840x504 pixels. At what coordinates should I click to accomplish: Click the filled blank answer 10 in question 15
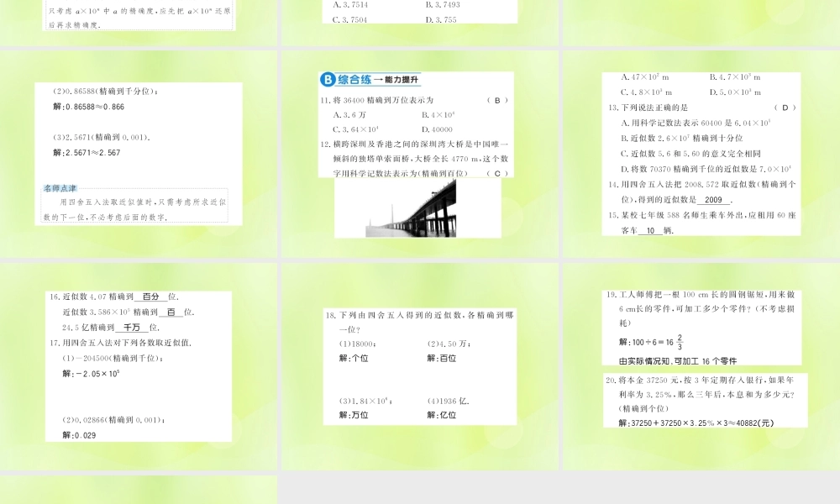pos(650,230)
